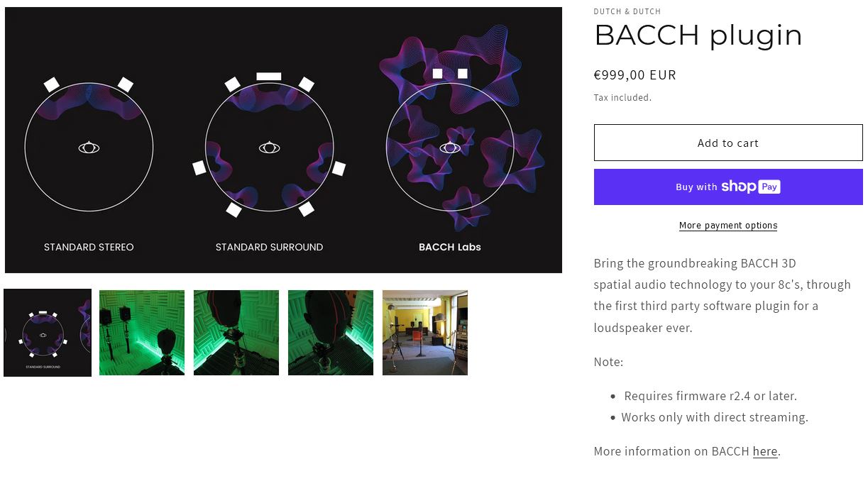This screenshot has height=481, width=868.
Task: Open the fourth product thumbnail
Action: (x=331, y=333)
